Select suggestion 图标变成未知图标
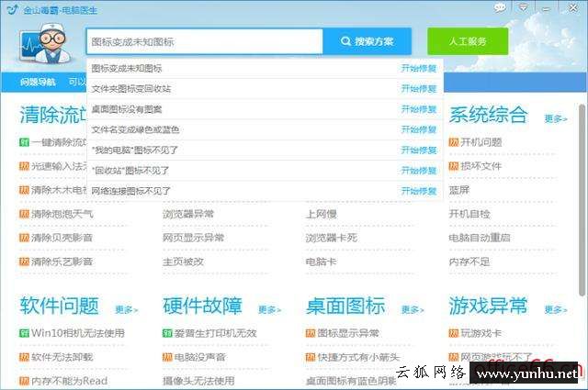588x390 pixels. pyautogui.click(x=127, y=68)
